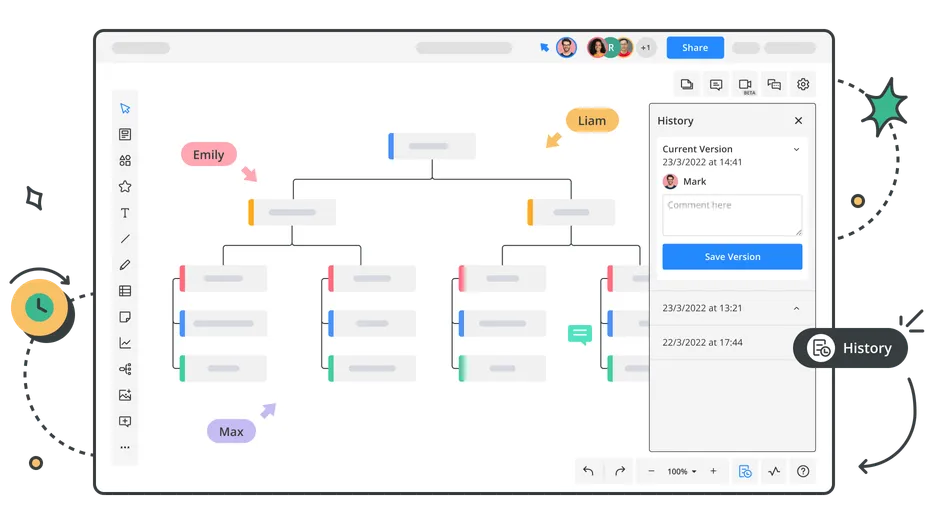Open the 100% zoom level dropdown
Image resolution: width=928 pixels, height=520 pixels.
pos(682,471)
